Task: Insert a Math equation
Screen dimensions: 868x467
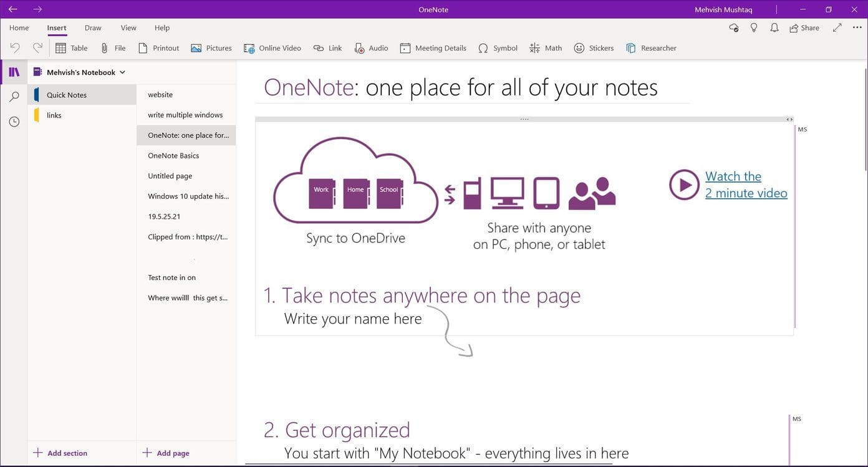Action: (544, 47)
